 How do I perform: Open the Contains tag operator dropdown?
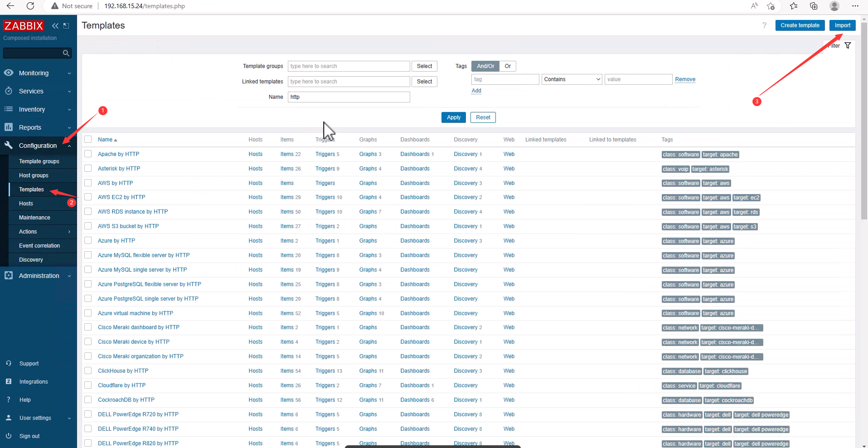pyautogui.click(x=572, y=79)
